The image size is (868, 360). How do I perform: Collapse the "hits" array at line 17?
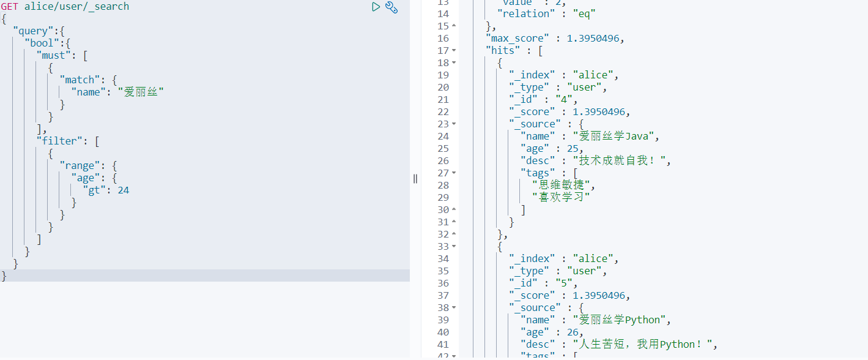coord(454,51)
